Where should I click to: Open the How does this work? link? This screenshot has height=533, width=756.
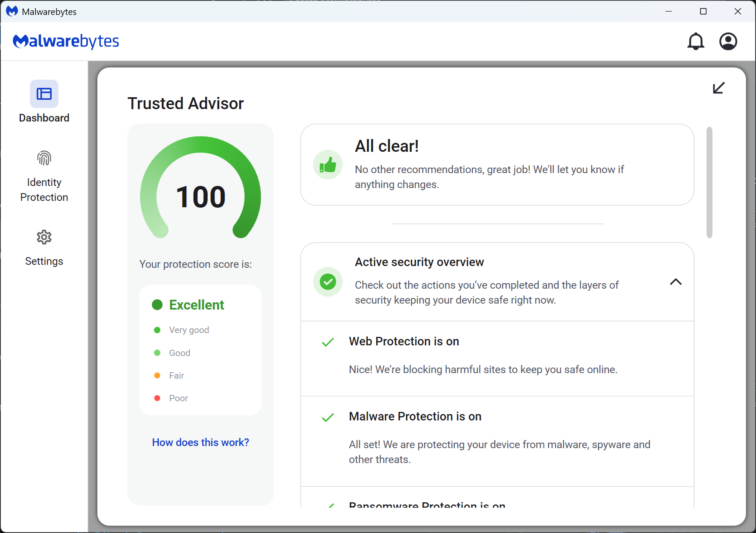click(201, 443)
